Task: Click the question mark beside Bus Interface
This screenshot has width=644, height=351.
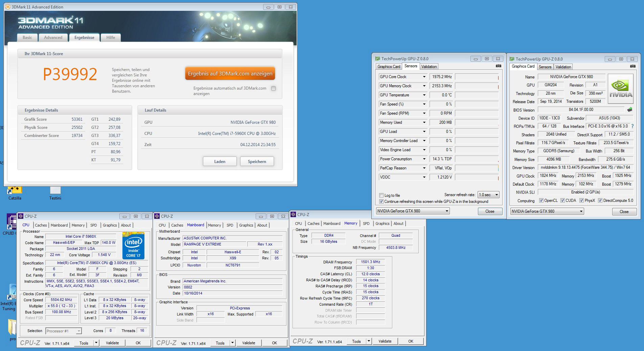Action: [632, 126]
